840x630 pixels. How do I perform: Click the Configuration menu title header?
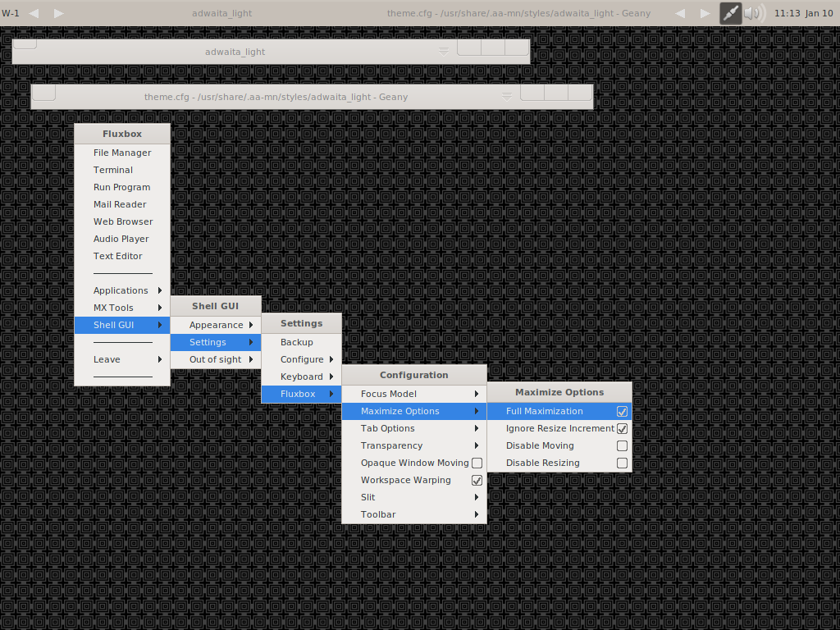click(x=414, y=375)
